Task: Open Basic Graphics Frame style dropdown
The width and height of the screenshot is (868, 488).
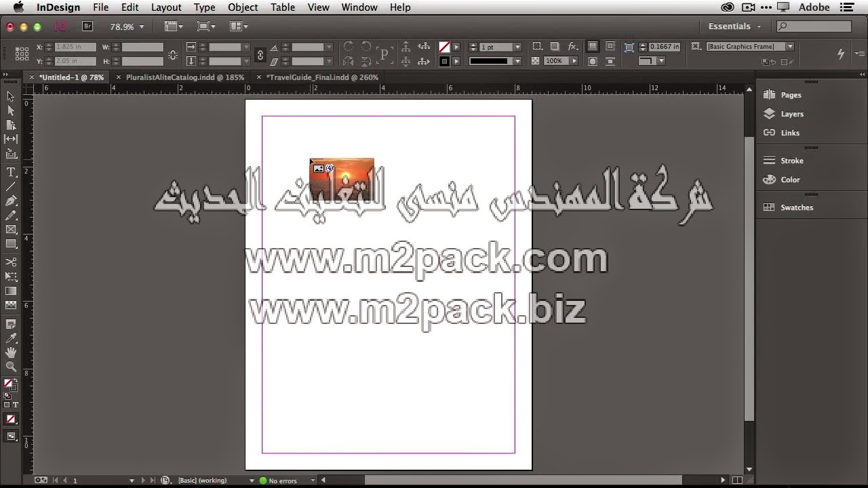Action: coord(790,47)
